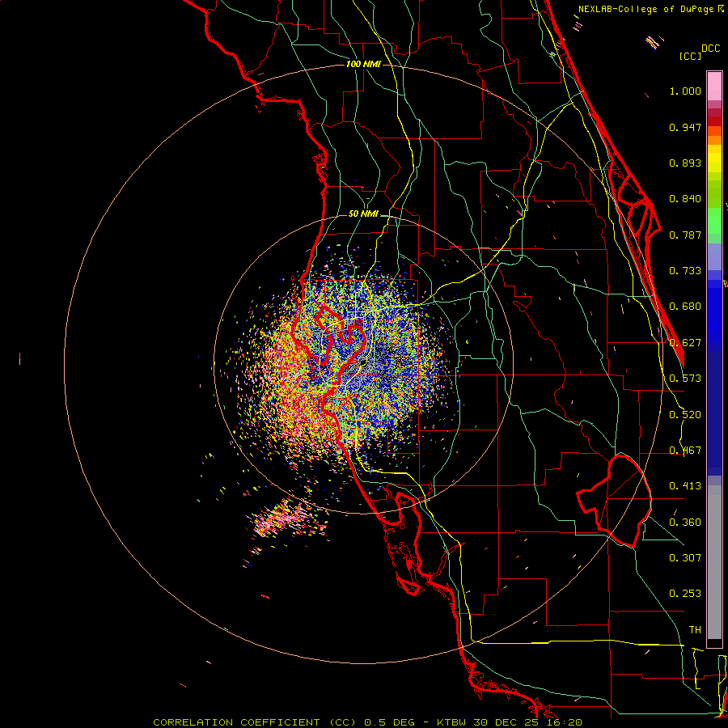Pick the pink band atop the CC color bar
Screen dimensions: 728x728
714,87
